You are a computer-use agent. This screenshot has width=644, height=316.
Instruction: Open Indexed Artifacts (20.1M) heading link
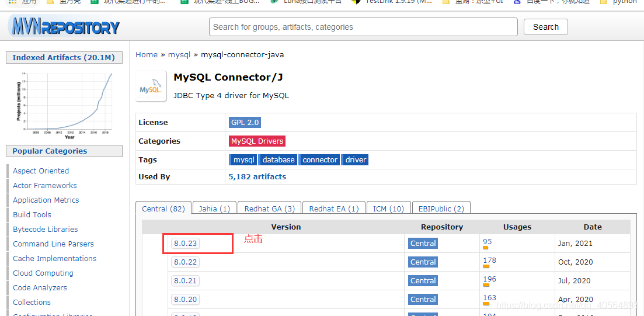coord(64,57)
